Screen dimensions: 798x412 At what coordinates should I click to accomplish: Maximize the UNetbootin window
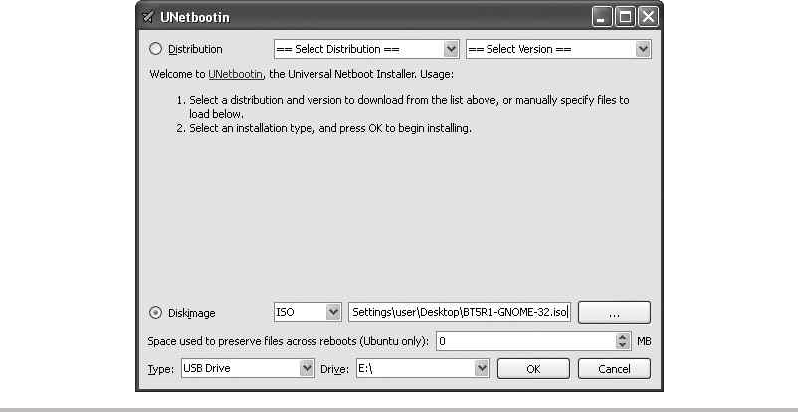[x=625, y=17]
